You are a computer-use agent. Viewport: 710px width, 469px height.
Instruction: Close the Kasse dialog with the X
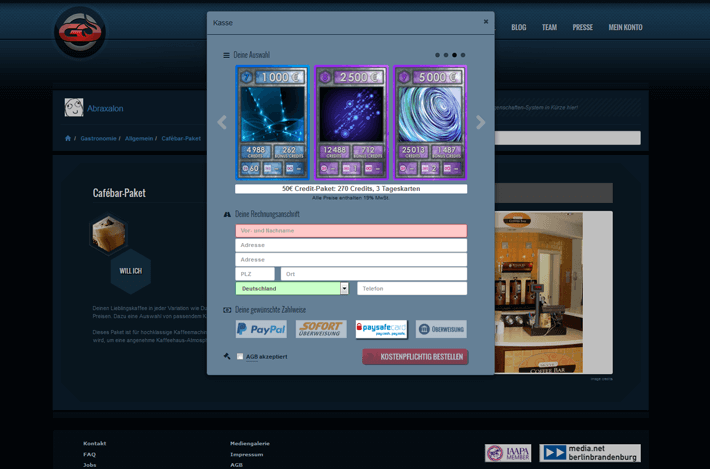click(486, 22)
